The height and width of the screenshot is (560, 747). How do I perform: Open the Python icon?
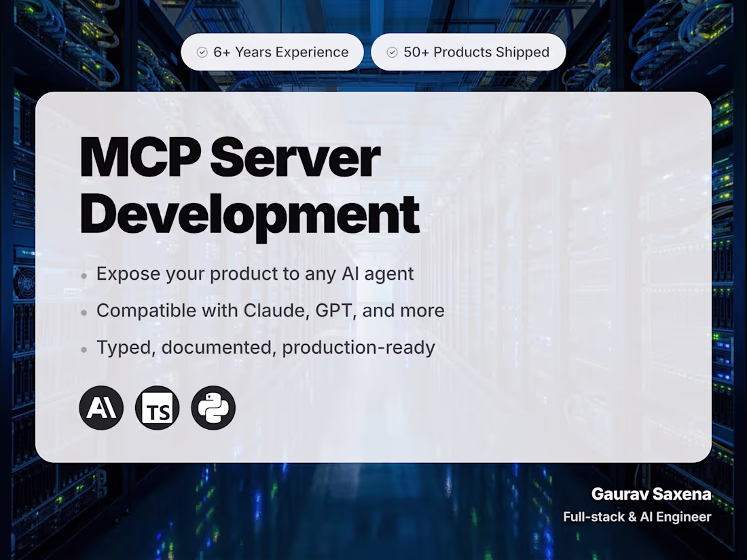[x=213, y=407]
